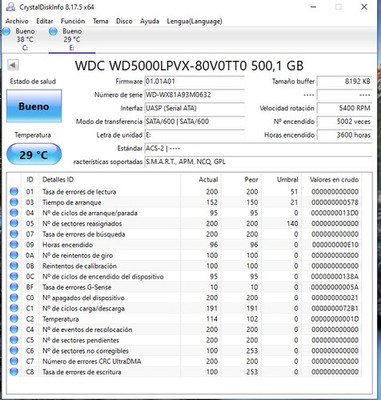Viewport: 381px width, 400px height.
Task: Open the Lengua(Language) menu
Action: [194, 21]
